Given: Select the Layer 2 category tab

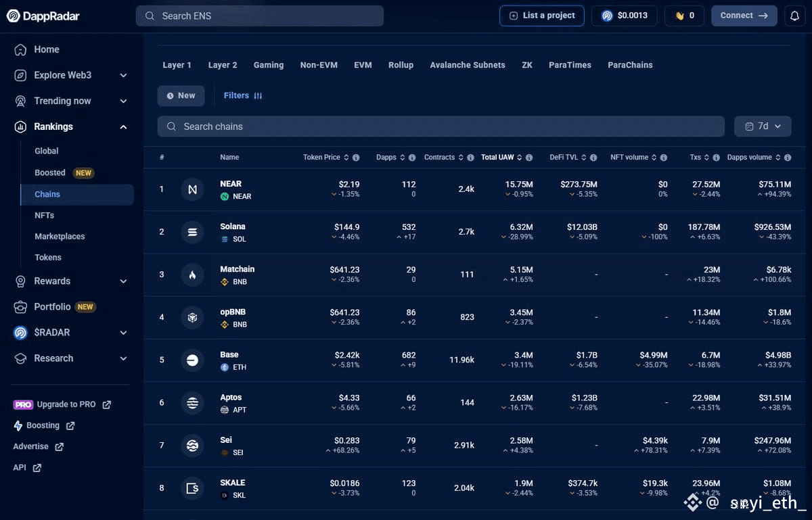Looking at the screenshot, I should 223,65.
